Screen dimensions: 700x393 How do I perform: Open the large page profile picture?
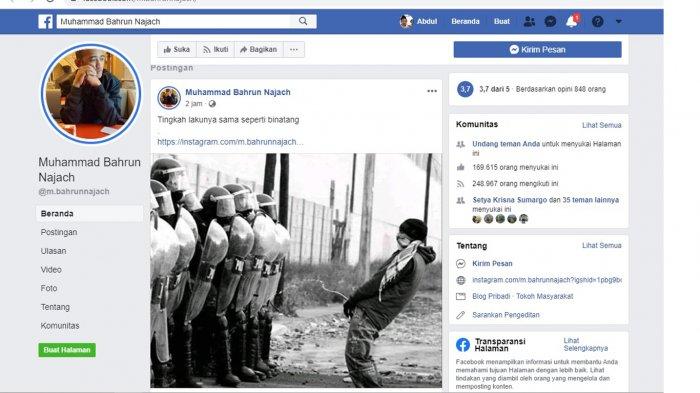(x=91, y=94)
